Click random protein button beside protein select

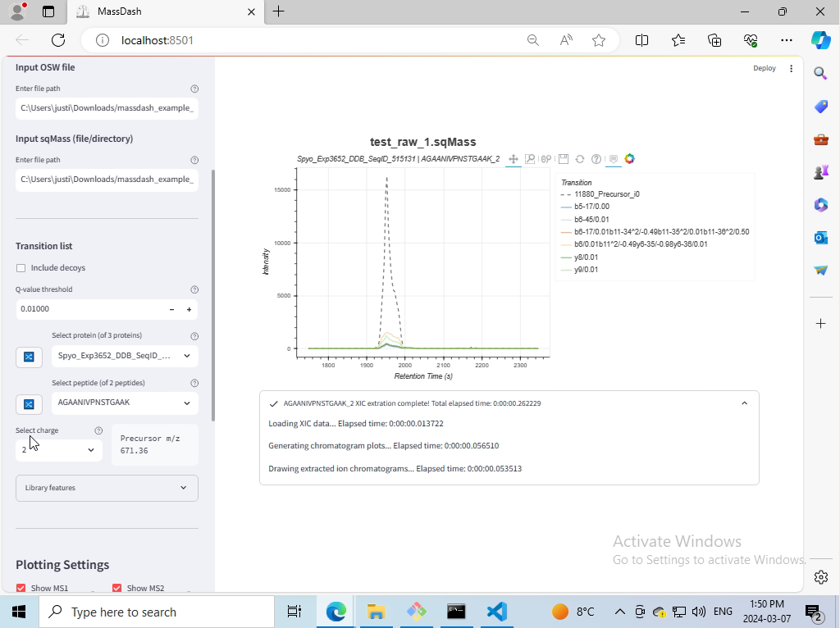tap(29, 357)
